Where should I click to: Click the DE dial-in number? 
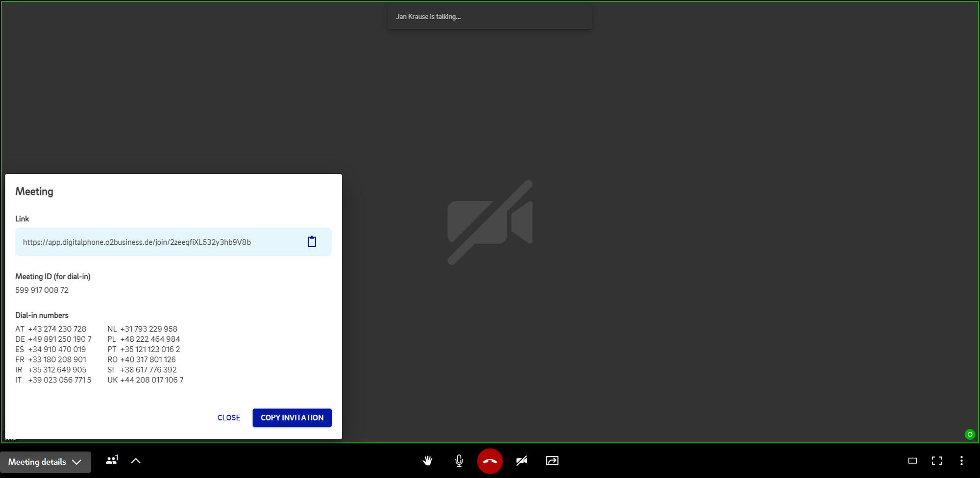click(59, 339)
